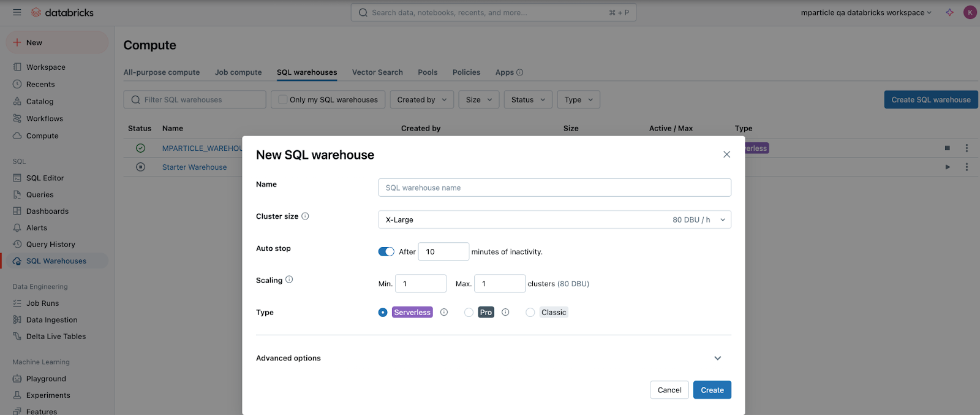The image size is (980, 415).
Task: Open the hamburger navigation menu
Action: coord(17,12)
